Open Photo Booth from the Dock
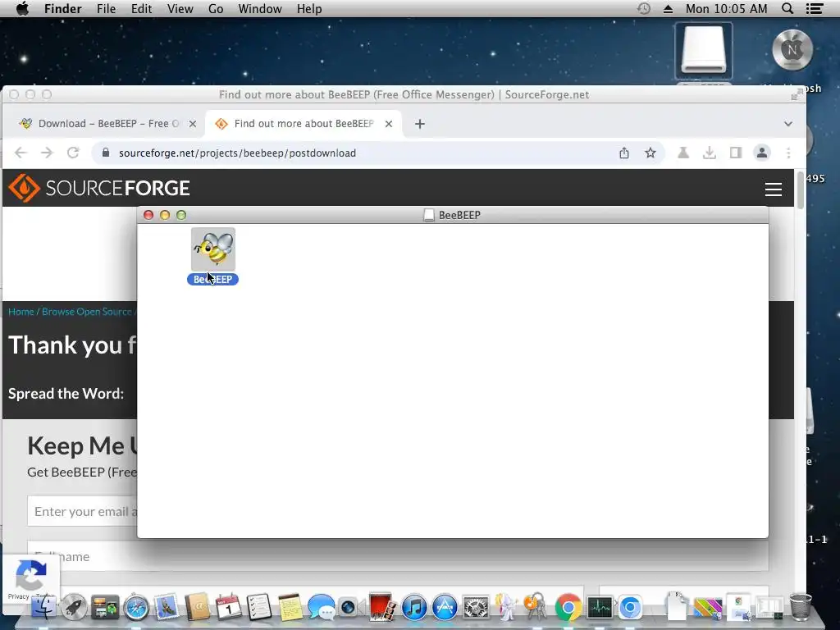The image size is (840, 630). pyautogui.click(x=382, y=606)
